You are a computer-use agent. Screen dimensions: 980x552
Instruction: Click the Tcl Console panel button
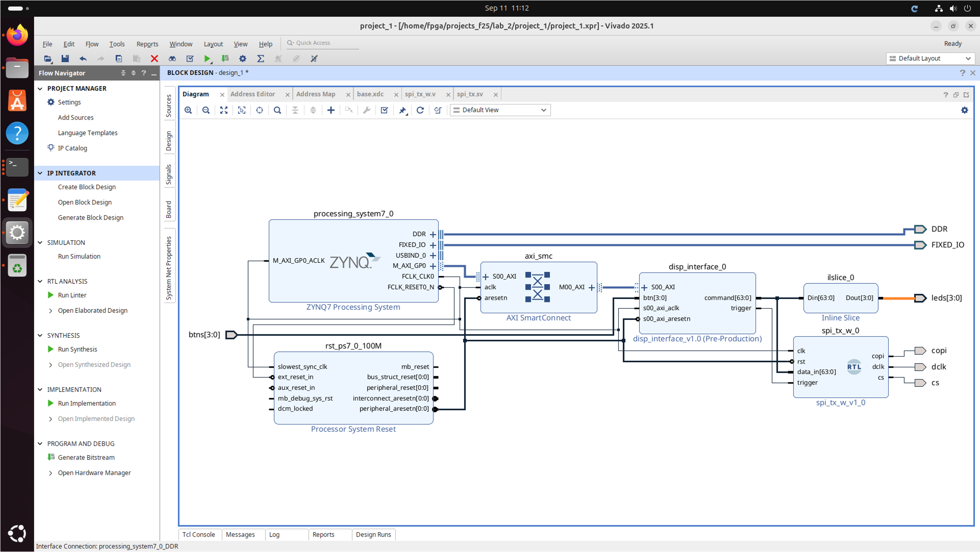[198, 535]
